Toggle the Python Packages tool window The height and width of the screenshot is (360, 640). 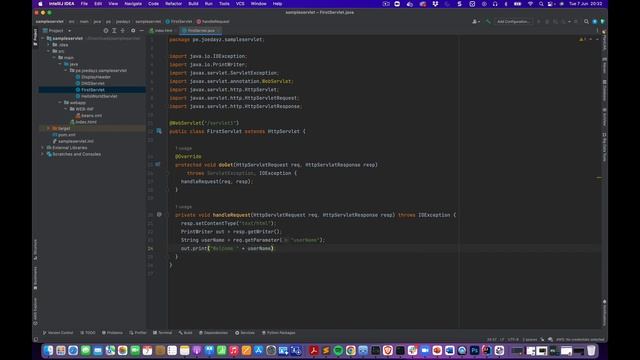pyautogui.click(x=279, y=333)
